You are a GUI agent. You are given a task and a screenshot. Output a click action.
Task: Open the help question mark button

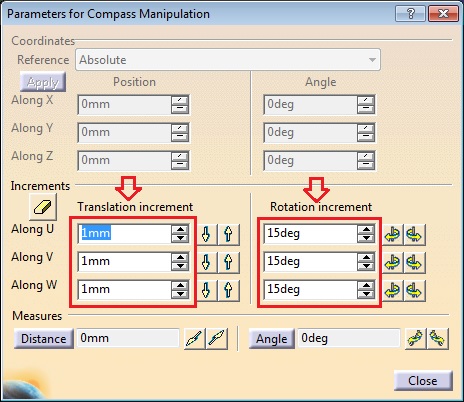410,14
